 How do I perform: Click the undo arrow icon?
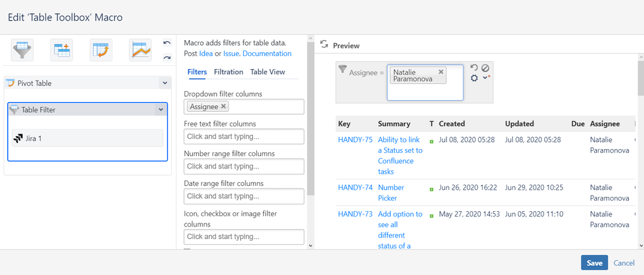(x=166, y=43)
